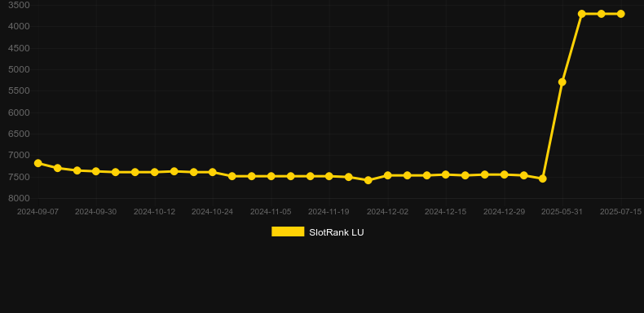The height and width of the screenshot is (313, 644).
Task: Click the data point above 2024-10-24
Action: 212,172
